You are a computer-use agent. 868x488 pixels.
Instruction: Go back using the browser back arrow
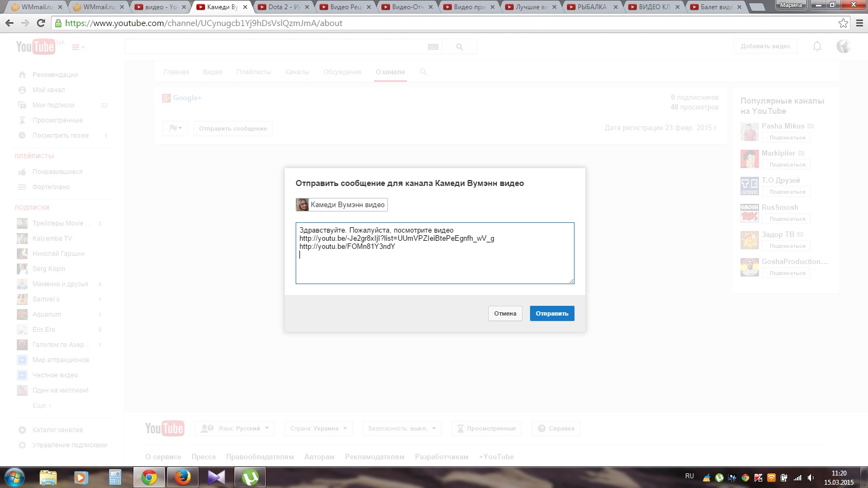pos(9,23)
